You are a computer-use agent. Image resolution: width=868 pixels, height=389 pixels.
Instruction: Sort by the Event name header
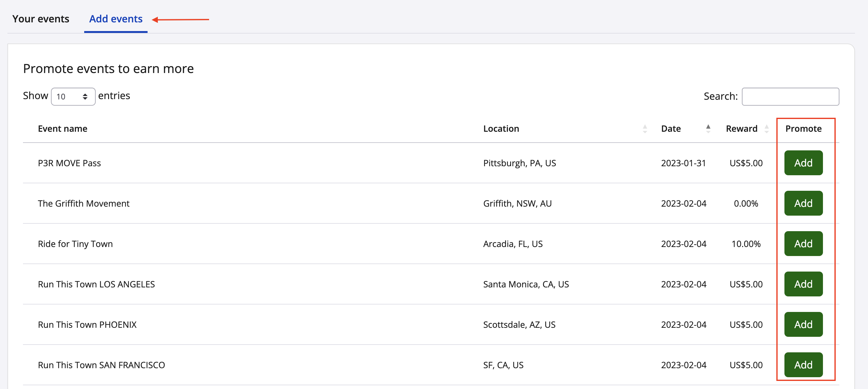click(63, 129)
